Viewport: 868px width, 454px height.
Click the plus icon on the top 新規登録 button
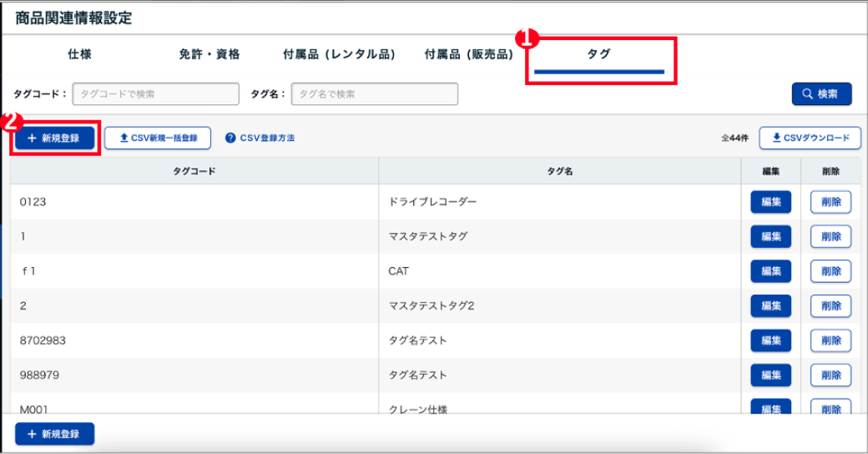(x=32, y=138)
